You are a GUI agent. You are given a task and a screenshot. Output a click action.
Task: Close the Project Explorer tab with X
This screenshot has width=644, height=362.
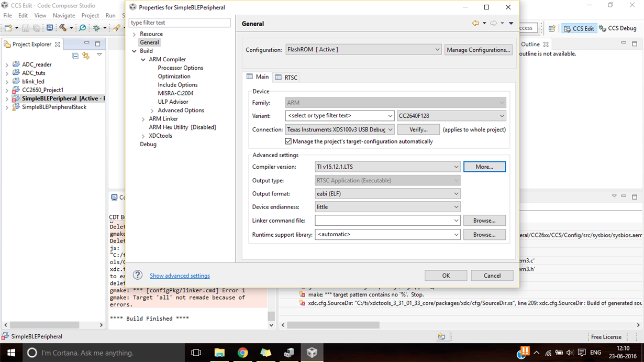click(x=58, y=45)
